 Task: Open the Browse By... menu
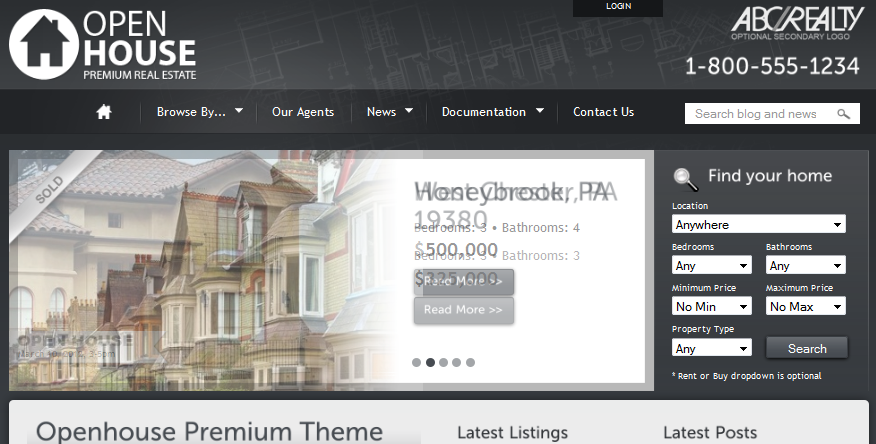pos(191,112)
